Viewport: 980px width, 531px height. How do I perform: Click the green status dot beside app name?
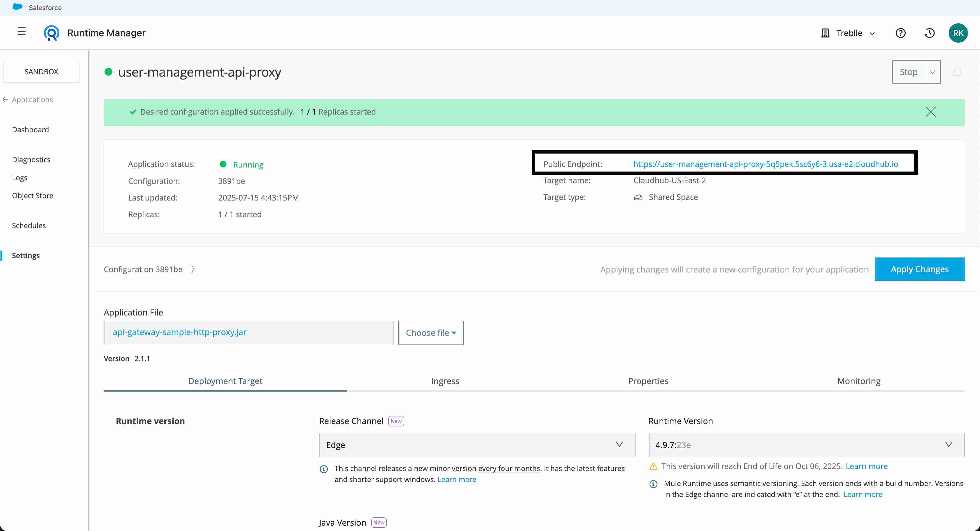click(x=108, y=72)
